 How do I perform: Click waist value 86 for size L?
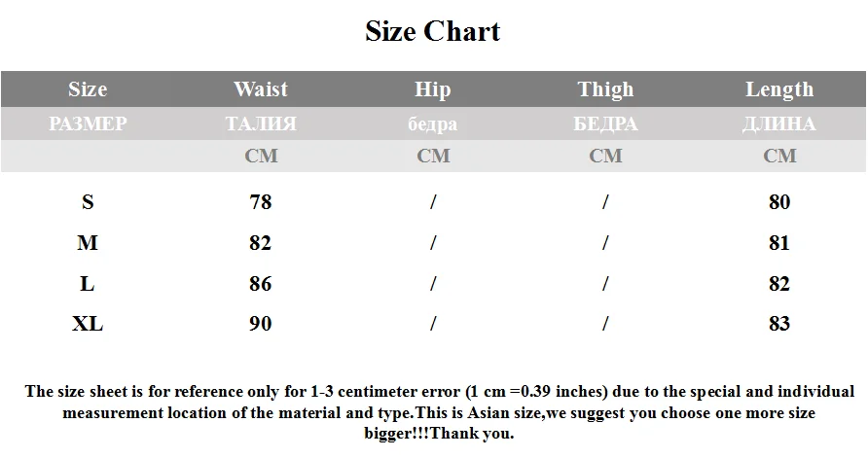click(261, 284)
